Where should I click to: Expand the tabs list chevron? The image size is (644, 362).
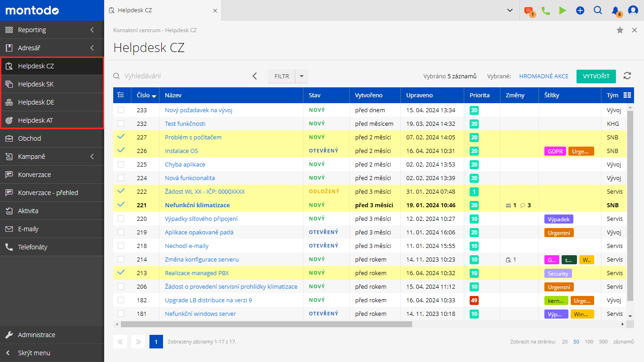510,10
